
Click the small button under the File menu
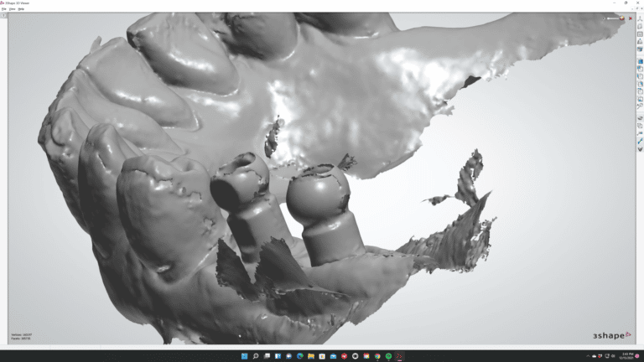point(3,16)
